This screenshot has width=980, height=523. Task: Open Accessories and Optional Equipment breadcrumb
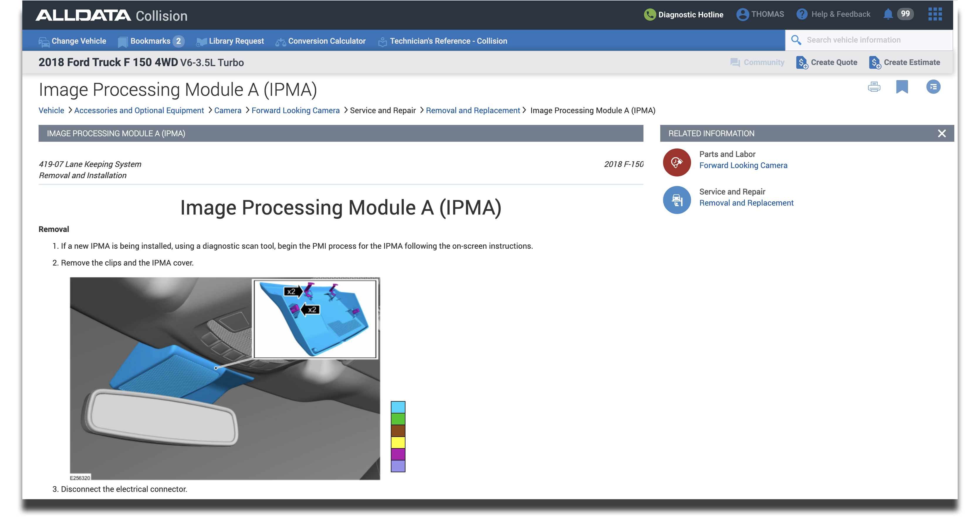tap(139, 110)
